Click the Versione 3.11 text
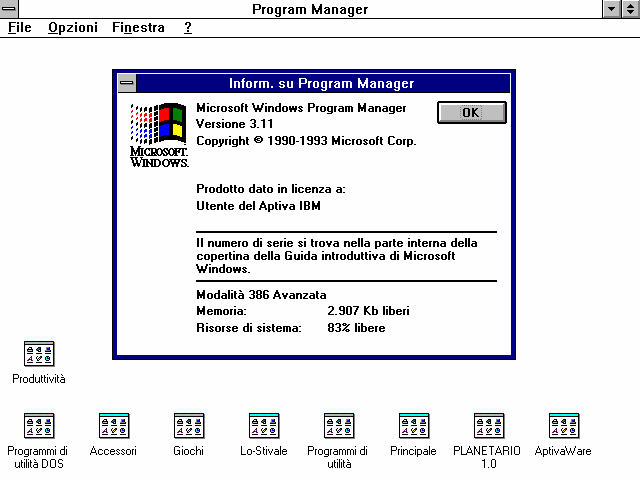This screenshot has width=640, height=480. pyautogui.click(x=234, y=124)
